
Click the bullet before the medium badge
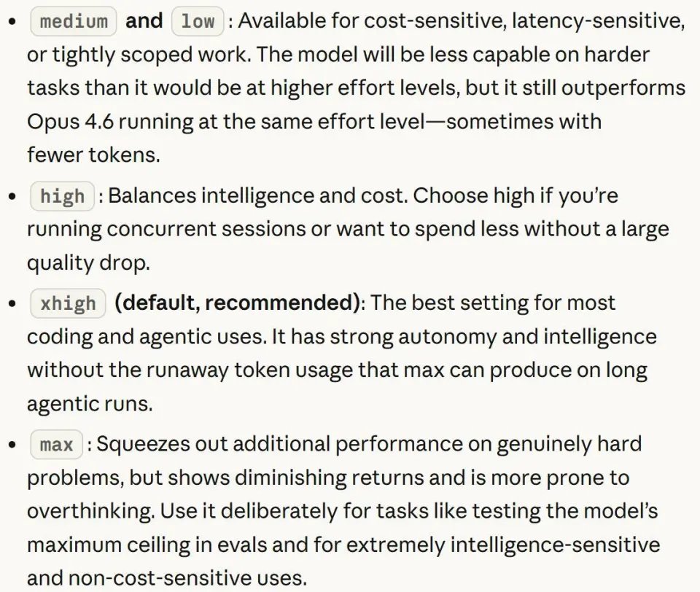tap(10, 21)
